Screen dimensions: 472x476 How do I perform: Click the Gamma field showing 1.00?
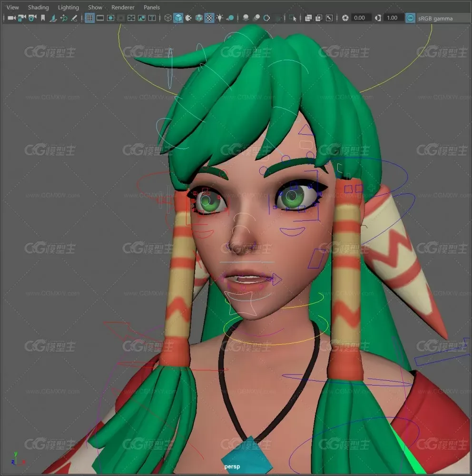393,18
